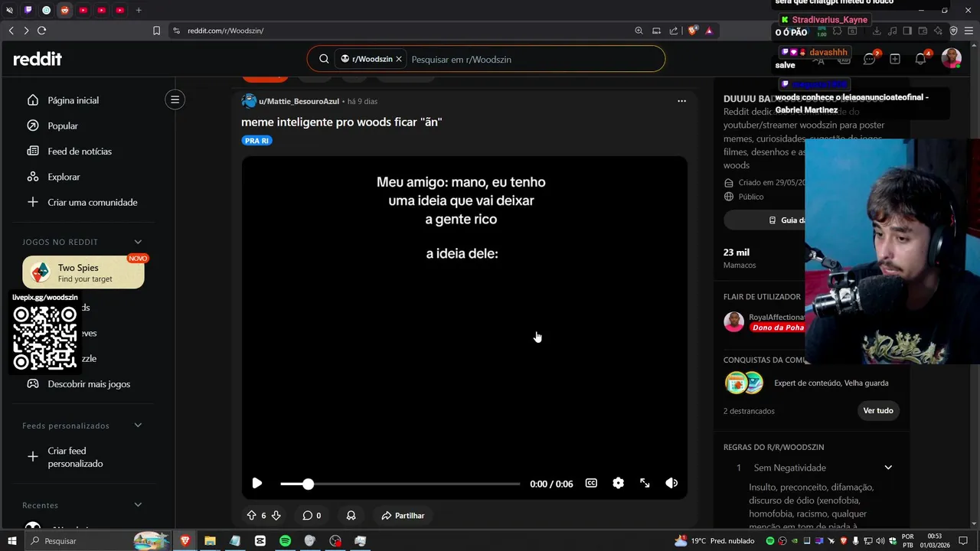Open the Twitch browser tab
Image resolution: width=980 pixels, height=551 pixels.
(28, 10)
